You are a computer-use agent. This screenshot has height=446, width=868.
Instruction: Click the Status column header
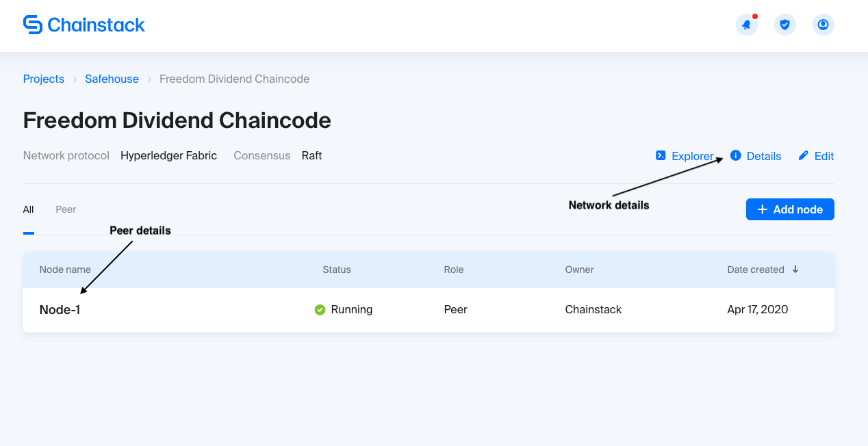coord(337,270)
